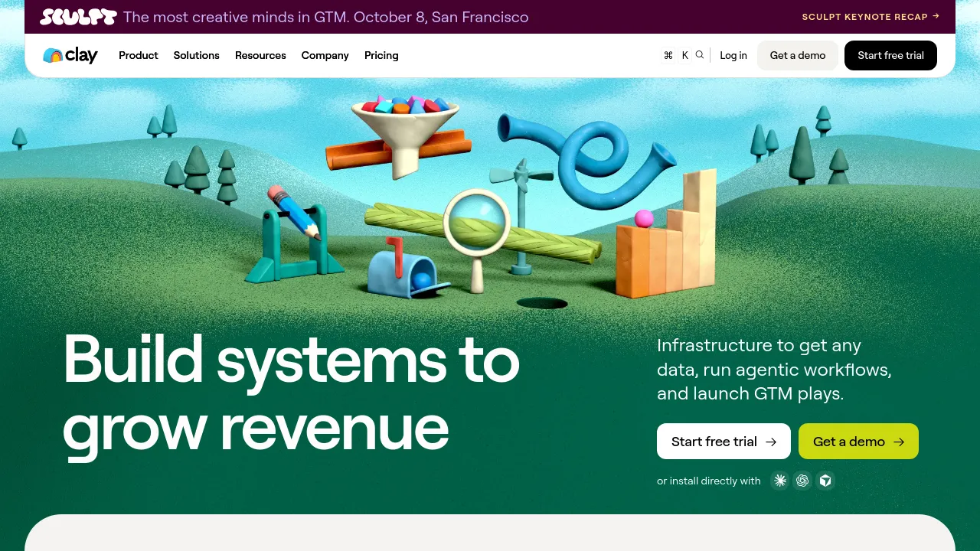The height and width of the screenshot is (551, 980).
Task: Install with the ChatGPT knot icon
Action: 802,481
